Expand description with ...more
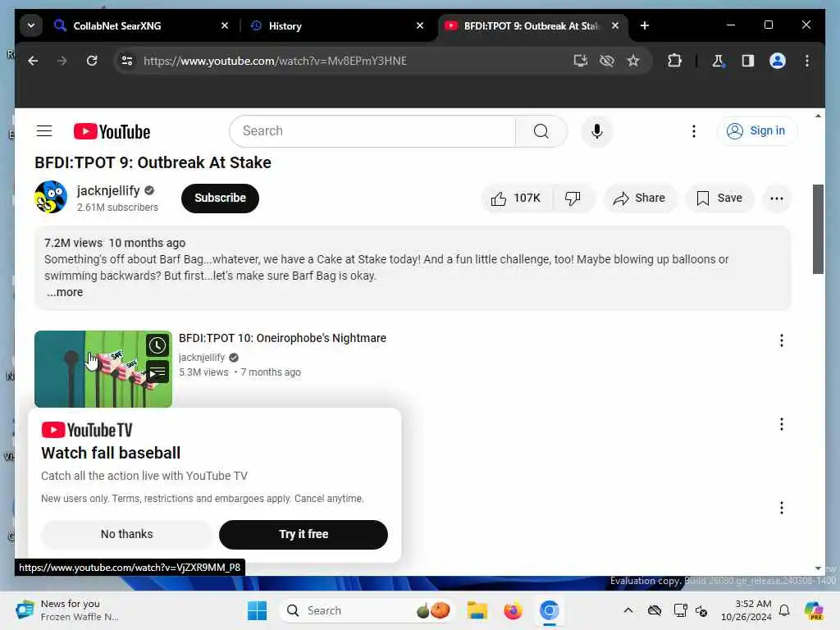This screenshot has height=630, width=840. 64,292
